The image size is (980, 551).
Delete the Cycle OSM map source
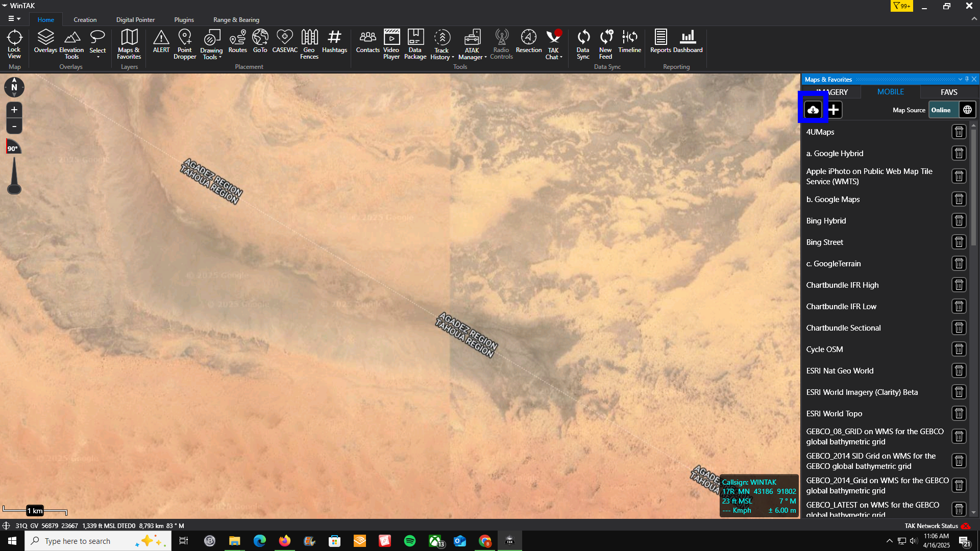(x=959, y=349)
